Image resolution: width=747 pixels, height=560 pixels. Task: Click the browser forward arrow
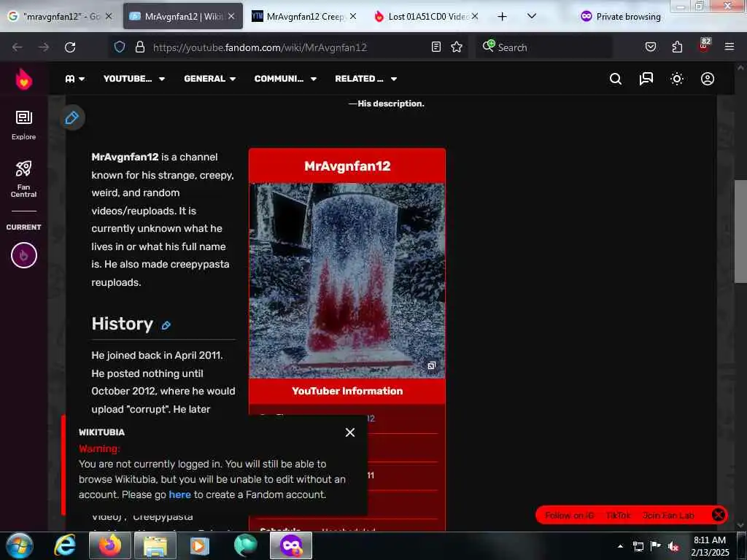(44, 47)
